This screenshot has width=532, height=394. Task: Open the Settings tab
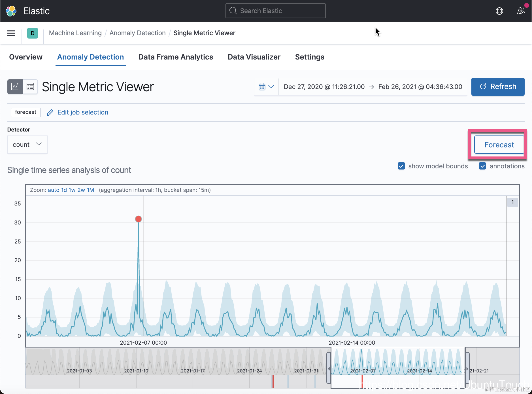[310, 57]
